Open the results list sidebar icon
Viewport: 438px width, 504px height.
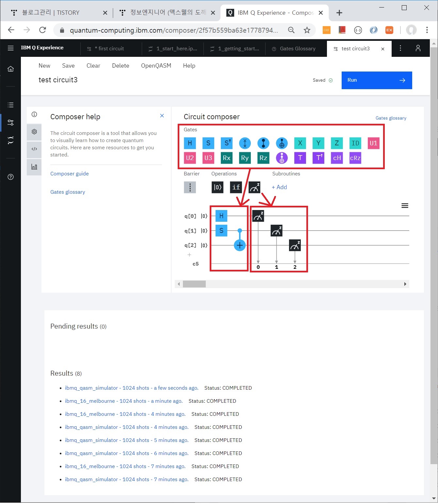click(10, 105)
